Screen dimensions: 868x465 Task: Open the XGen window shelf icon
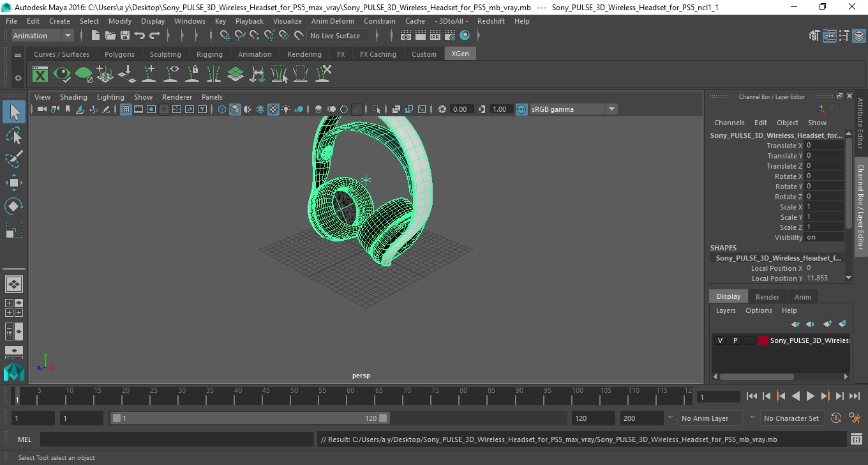click(x=40, y=75)
